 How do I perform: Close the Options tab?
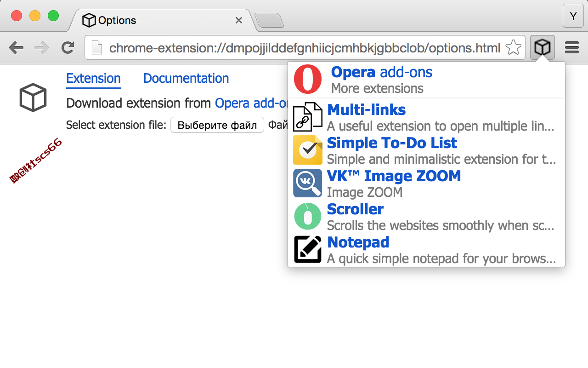(x=238, y=20)
